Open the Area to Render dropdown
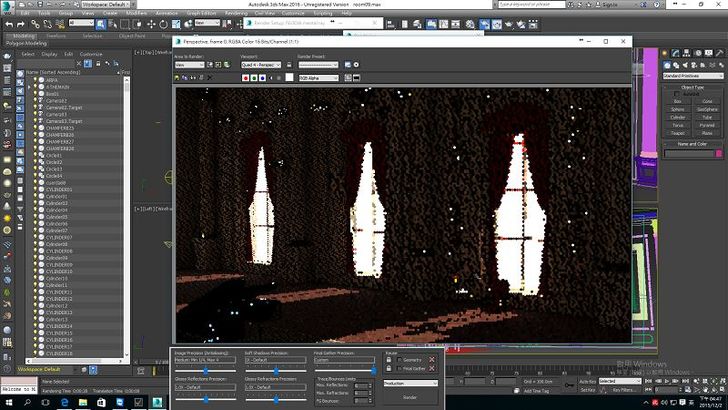This screenshot has height=410, width=728. (x=191, y=65)
